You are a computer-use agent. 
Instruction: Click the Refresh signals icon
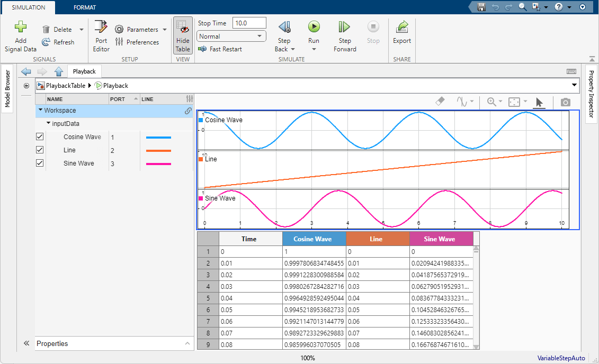point(46,42)
